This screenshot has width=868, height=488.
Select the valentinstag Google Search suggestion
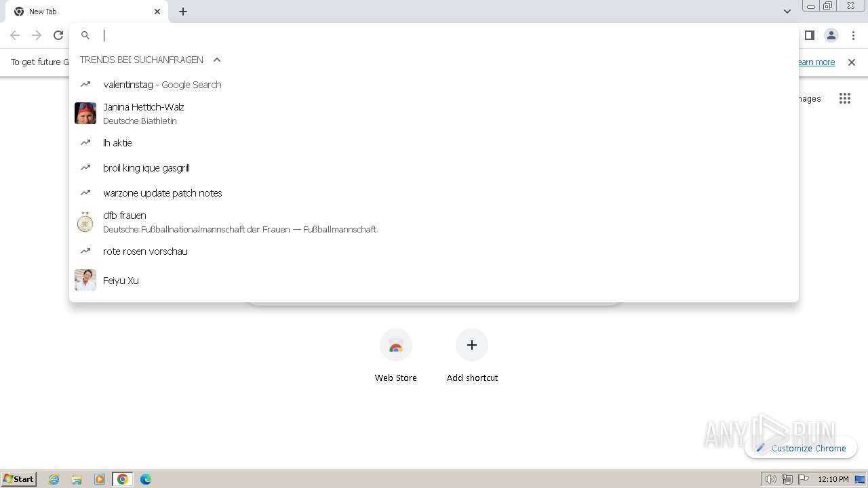434,85
